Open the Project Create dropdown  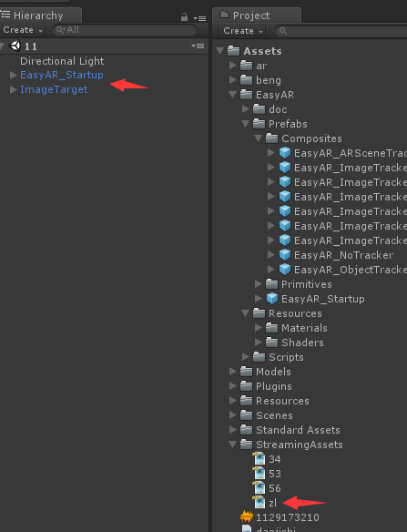(243, 31)
